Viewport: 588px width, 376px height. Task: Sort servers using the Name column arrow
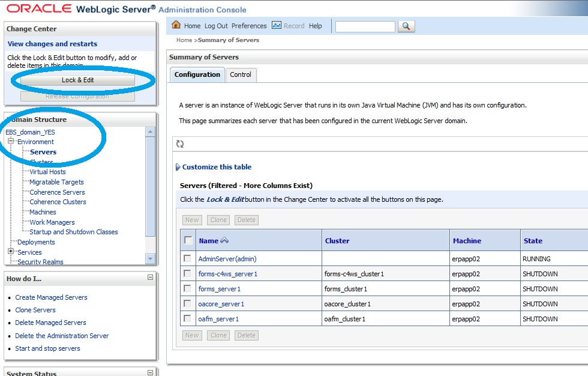[x=224, y=240]
